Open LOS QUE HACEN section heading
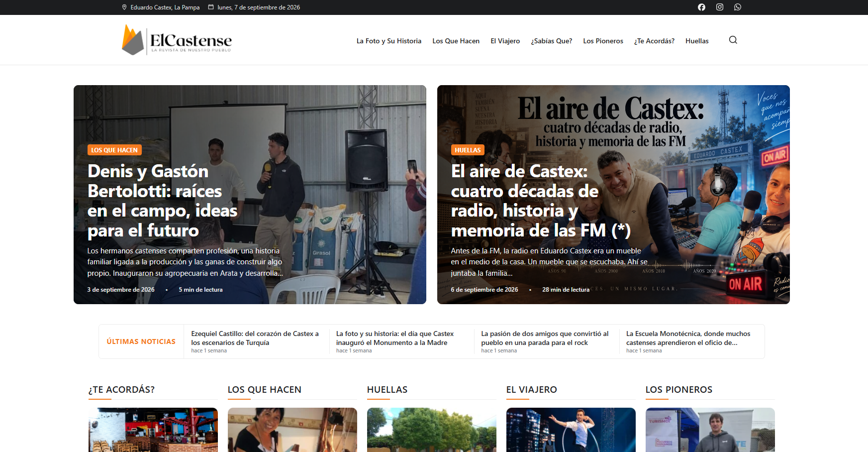The height and width of the screenshot is (452, 868). [x=265, y=390]
